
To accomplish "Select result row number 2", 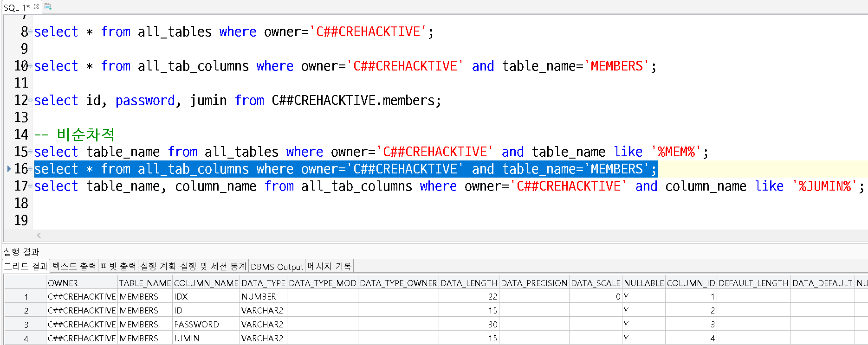I will (x=26, y=311).
